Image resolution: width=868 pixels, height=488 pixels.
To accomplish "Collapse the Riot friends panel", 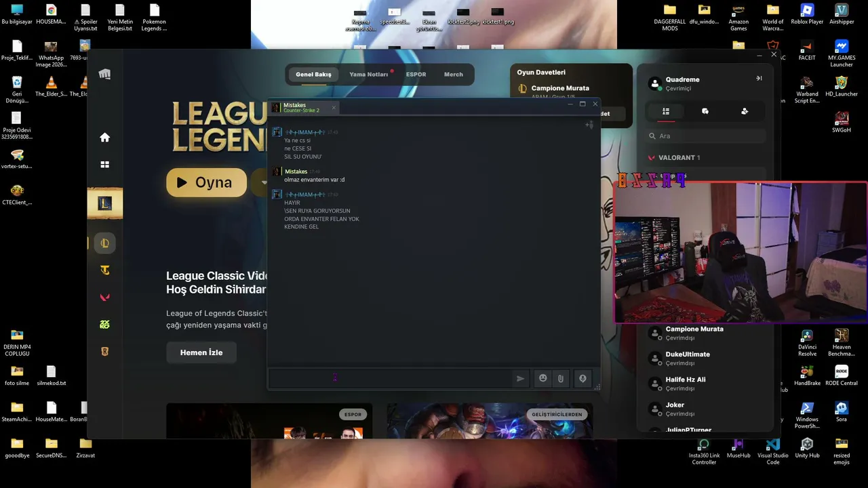I will (x=759, y=79).
